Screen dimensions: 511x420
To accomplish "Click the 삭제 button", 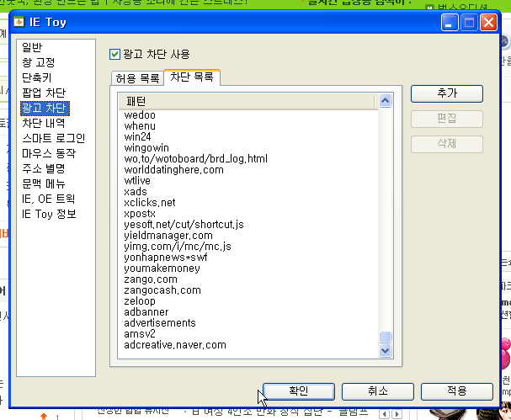I will coord(447,144).
